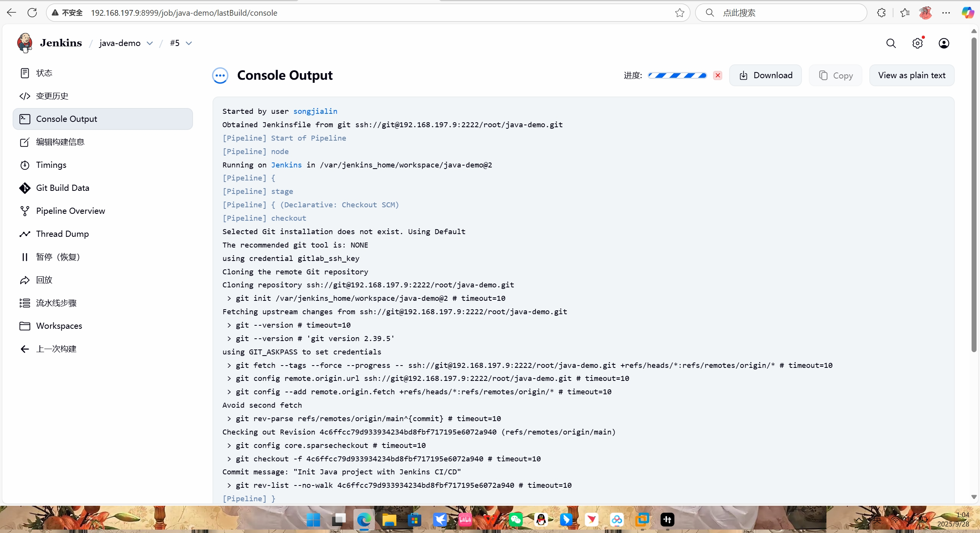The height and width of the screenshot is (533, 980).
Task: Click the 点此搜索 search box
Action: pyautogui.click(x=781, y=13)
